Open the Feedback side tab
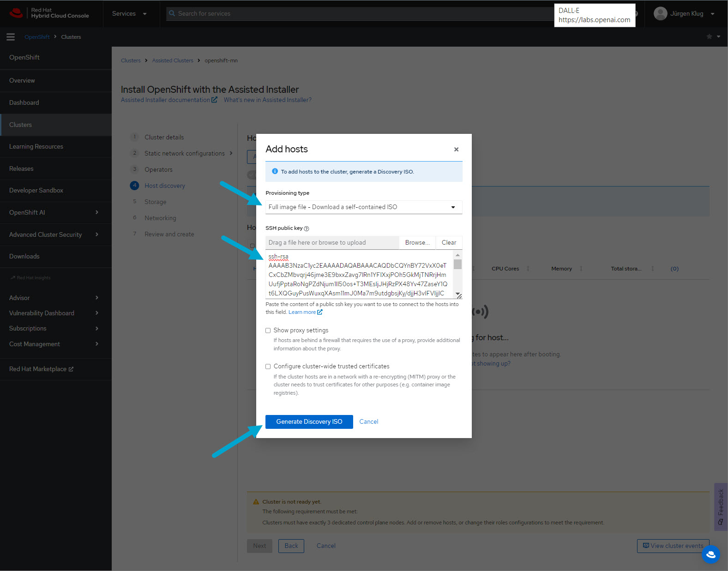The height and width of the screenshot is (571, 728). point(721,507)
